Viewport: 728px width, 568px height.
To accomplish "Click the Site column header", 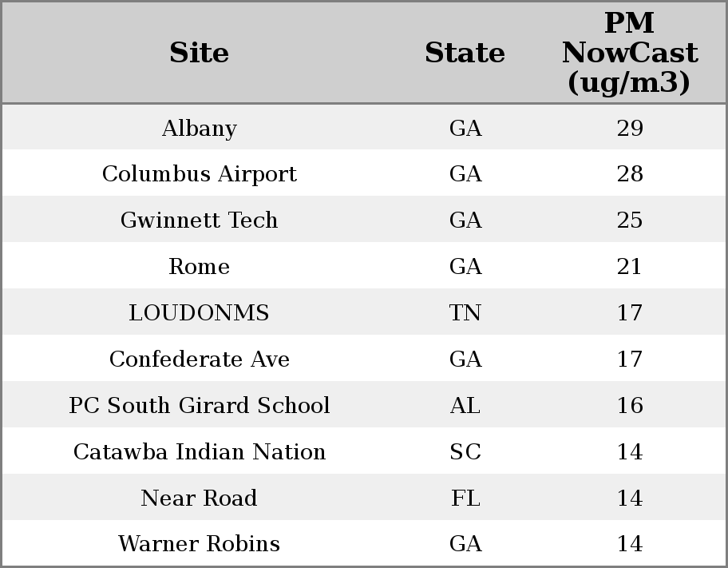I will [200, 53].
